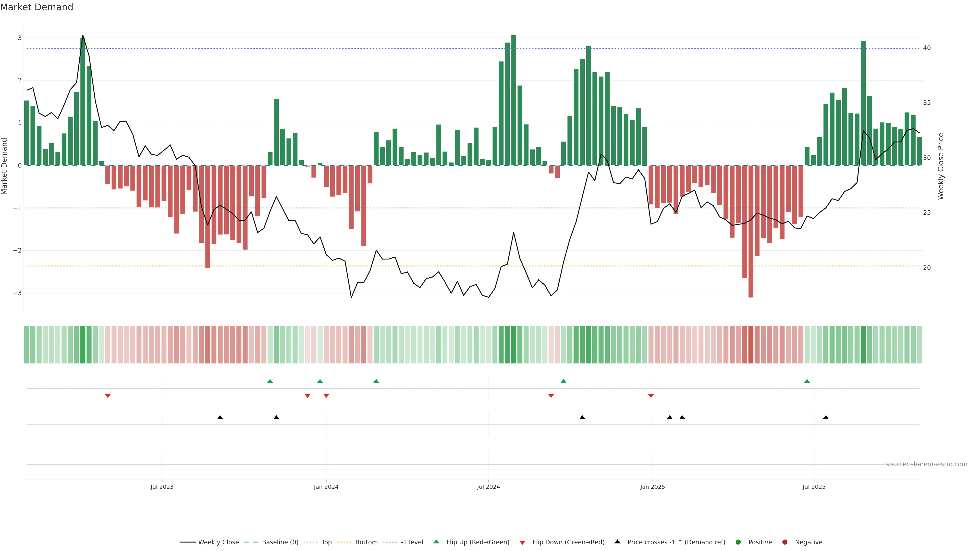Click the Jul 2023 x-axis label

[162, 487]
